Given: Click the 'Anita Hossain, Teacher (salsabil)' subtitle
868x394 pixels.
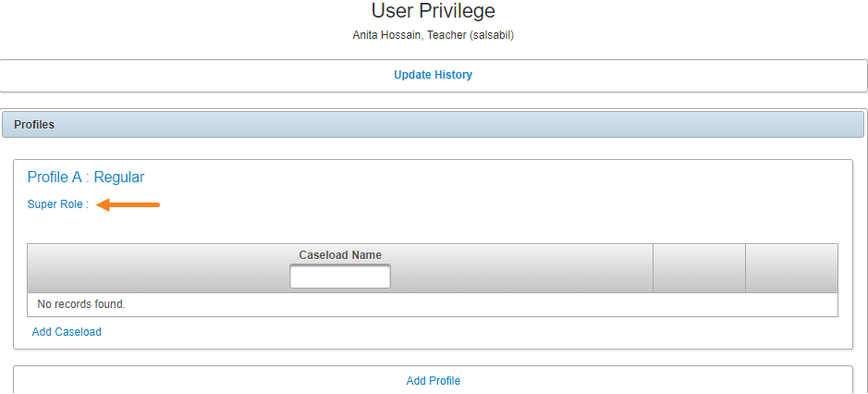Looking at the screenshot, I should pyautogui.click(x=433, y=35).
